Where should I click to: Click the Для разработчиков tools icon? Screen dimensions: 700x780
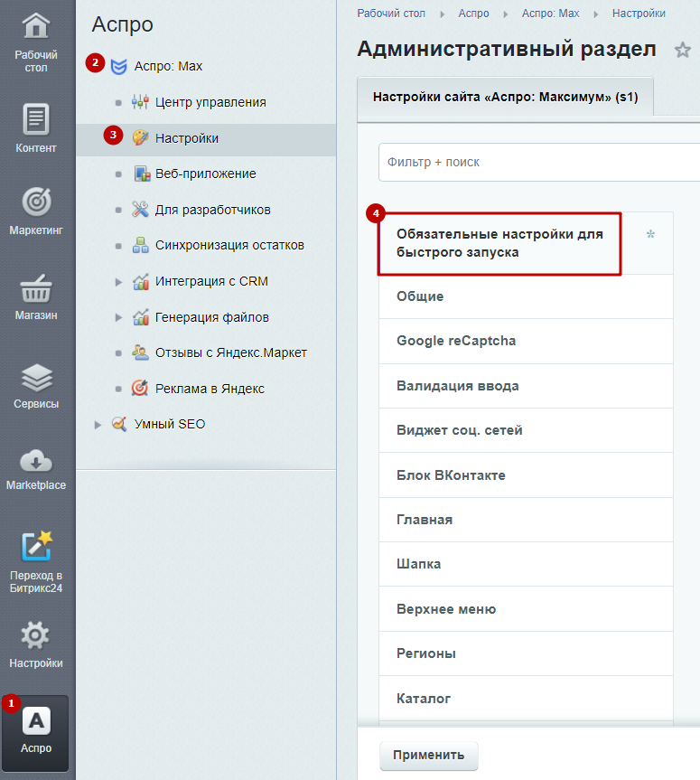tap(140, 210)
